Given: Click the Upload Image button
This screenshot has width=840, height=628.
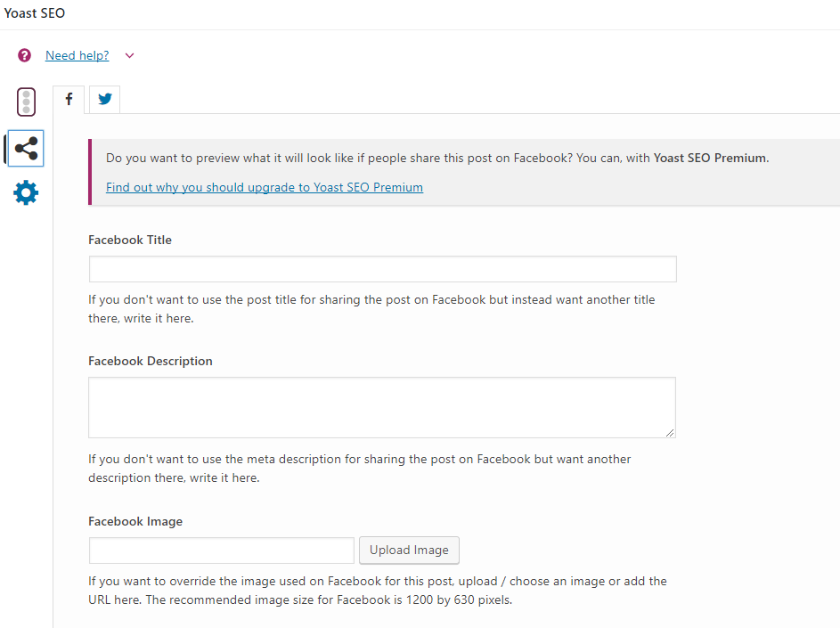Looking at the screenshot, I should tap(409, 551).
